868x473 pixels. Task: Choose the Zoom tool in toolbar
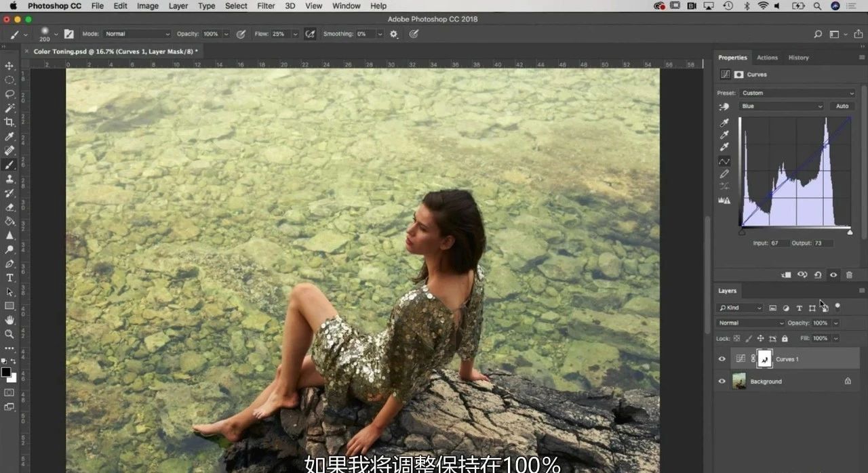coord(9,334)
